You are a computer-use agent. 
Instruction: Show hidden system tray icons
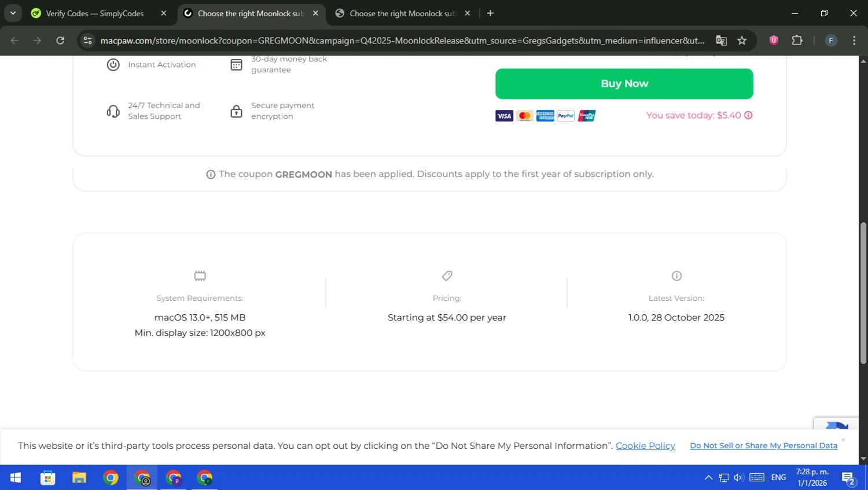[708, 478]
